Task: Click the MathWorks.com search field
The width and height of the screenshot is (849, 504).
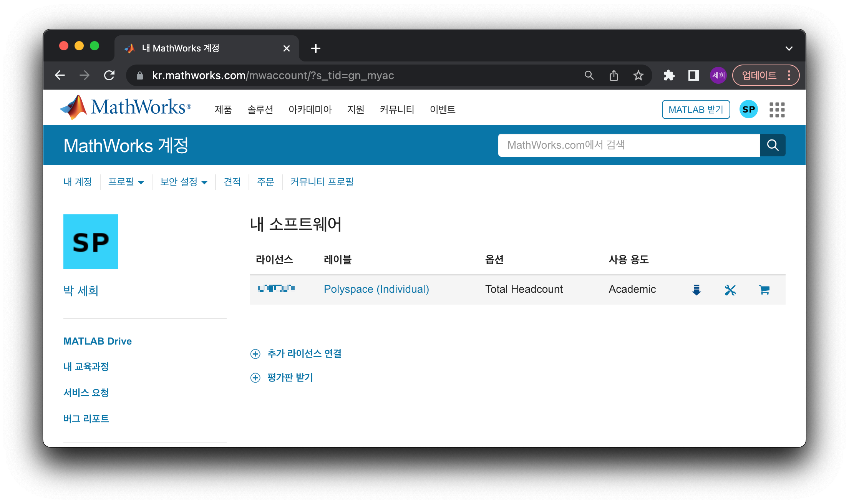Action: point(629,145)
